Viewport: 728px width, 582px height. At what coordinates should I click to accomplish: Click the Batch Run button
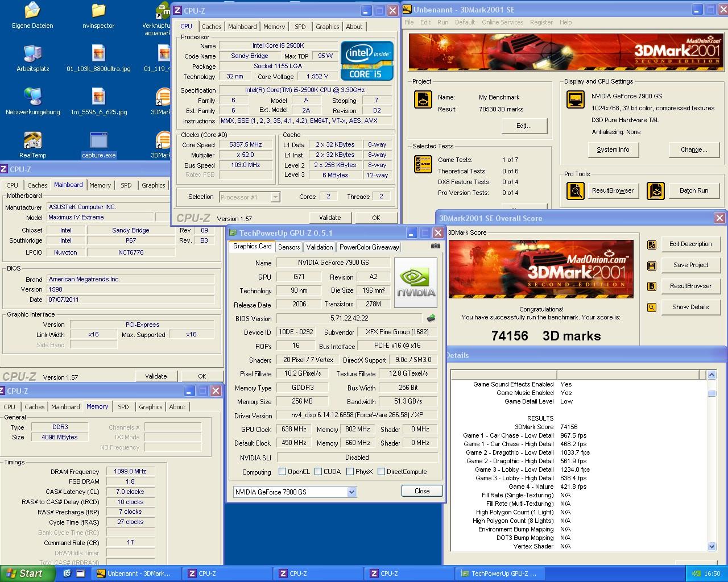694,191
